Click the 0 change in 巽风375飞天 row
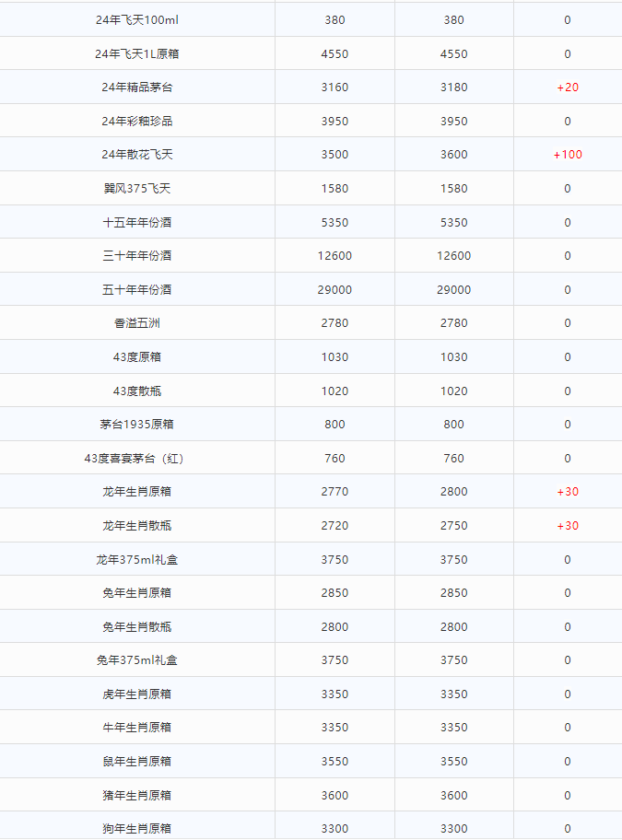Viewport: 622px width, 840px height. coord(568,189)
